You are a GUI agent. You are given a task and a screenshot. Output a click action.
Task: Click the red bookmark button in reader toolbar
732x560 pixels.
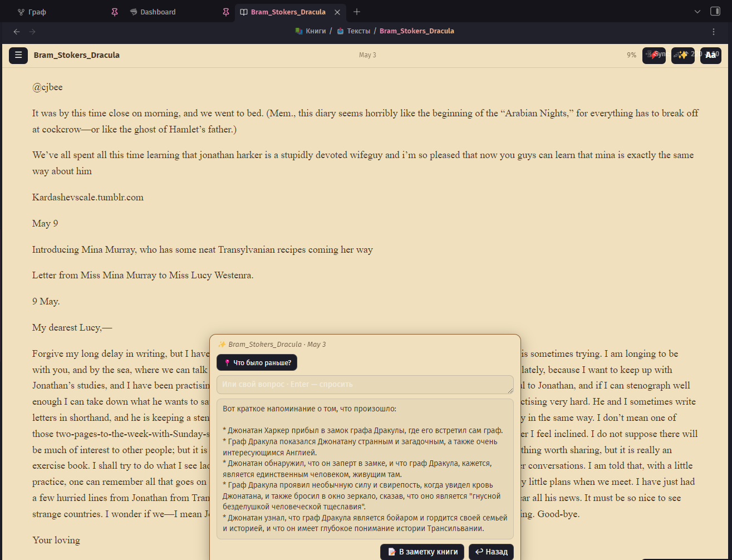(x=654, y=55)
